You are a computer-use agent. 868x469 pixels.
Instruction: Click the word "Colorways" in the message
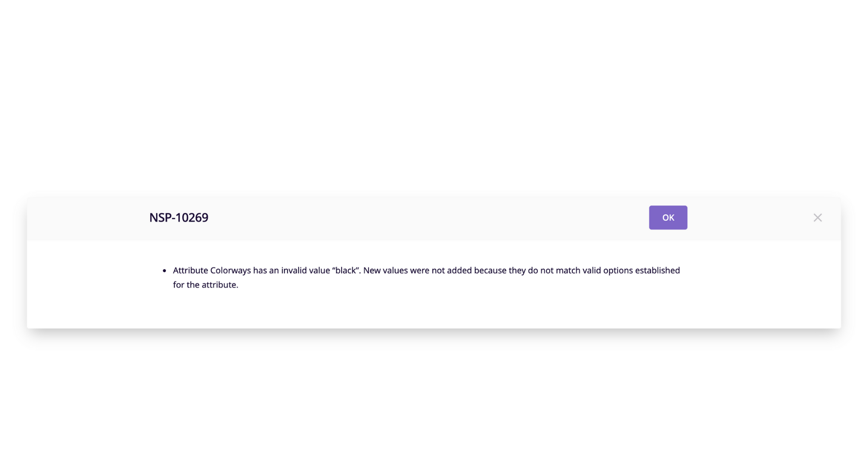(230, 271)
